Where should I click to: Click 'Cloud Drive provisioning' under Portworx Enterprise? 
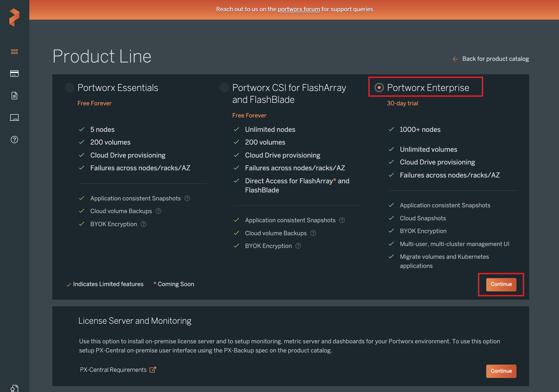[x=437, y=162]
